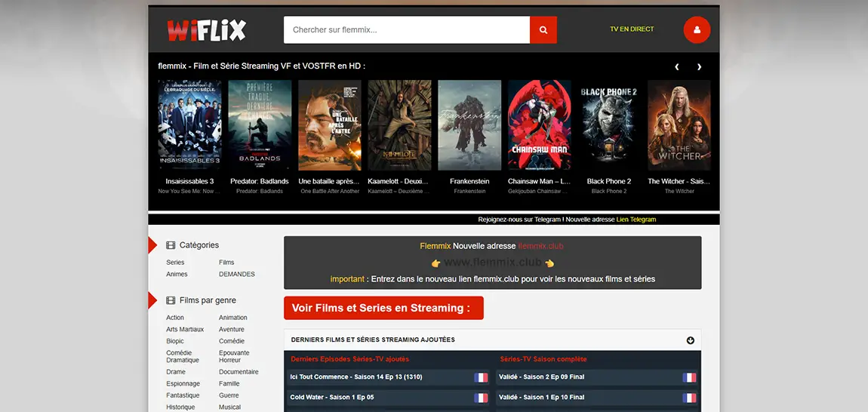
Task: Click the Black Phone 2 title link
Action: coord(609,181)
